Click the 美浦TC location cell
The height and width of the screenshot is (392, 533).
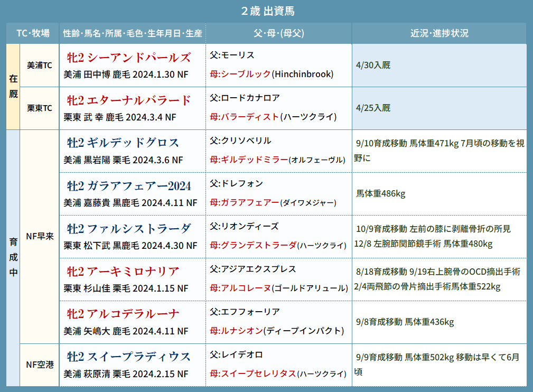click(x=40, y=66)
